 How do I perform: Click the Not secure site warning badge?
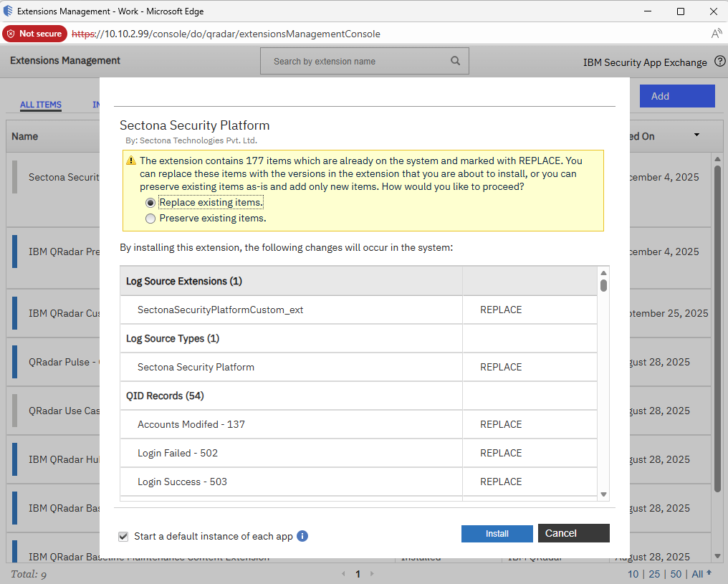(x=34, y=34)
